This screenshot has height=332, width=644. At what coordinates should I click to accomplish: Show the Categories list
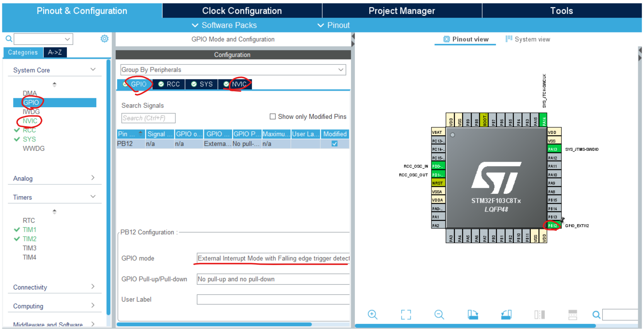[23, 52]
